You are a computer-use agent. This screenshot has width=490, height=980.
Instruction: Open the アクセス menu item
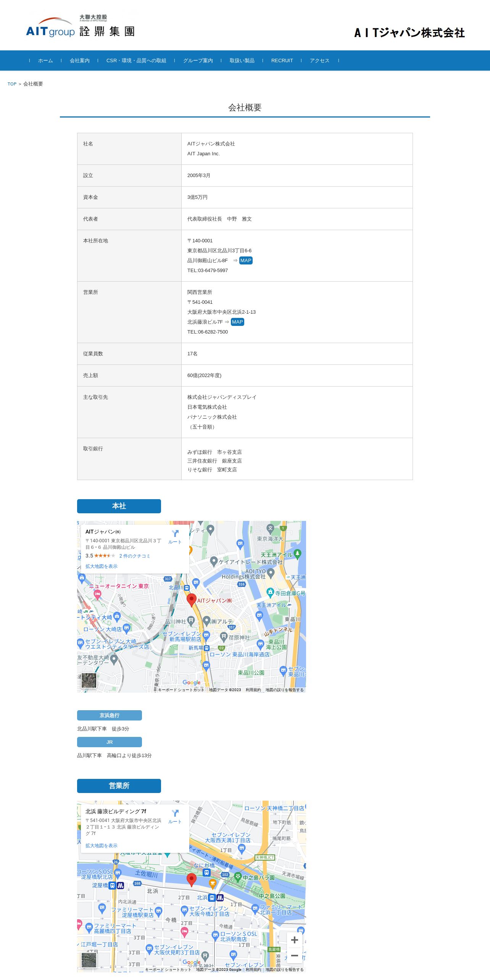pos(320,61)
